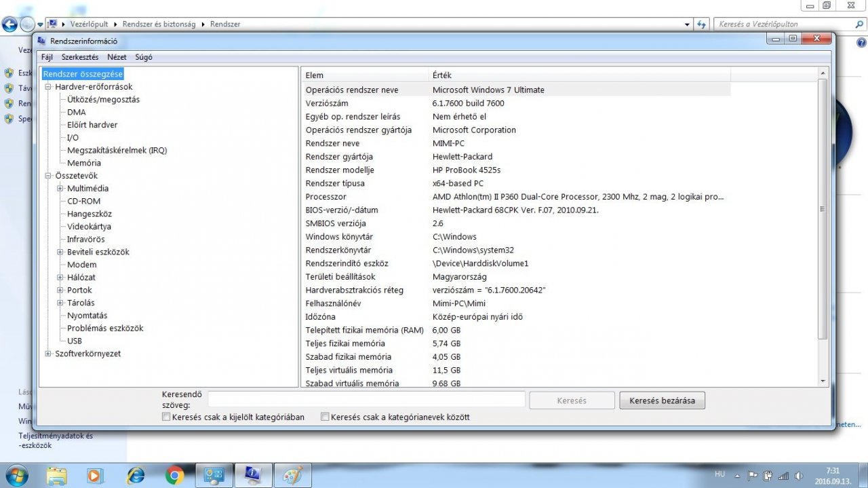868x488 pixels.
Task: Show hidden tray icons arrow
Action: tap(737, 476)
